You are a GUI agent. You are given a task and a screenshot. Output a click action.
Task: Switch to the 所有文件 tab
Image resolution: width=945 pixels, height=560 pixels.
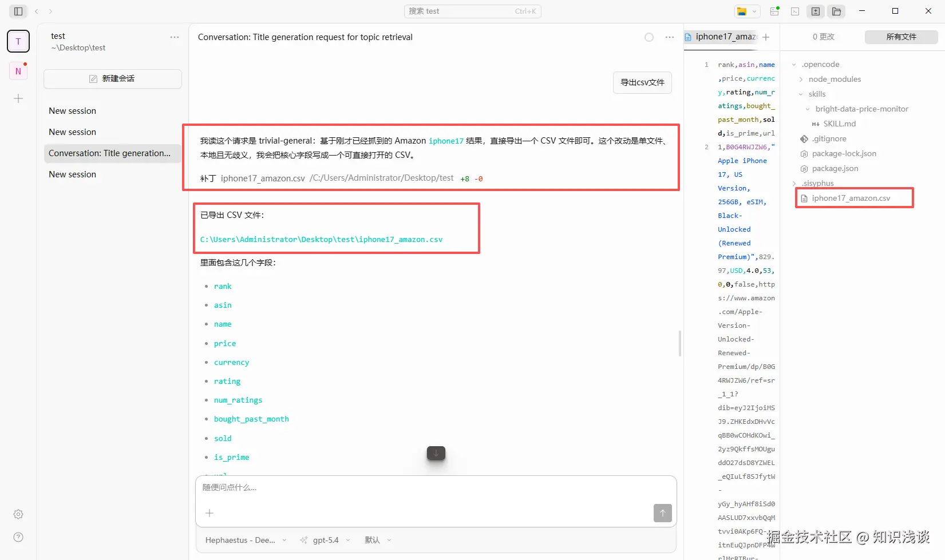901,37
